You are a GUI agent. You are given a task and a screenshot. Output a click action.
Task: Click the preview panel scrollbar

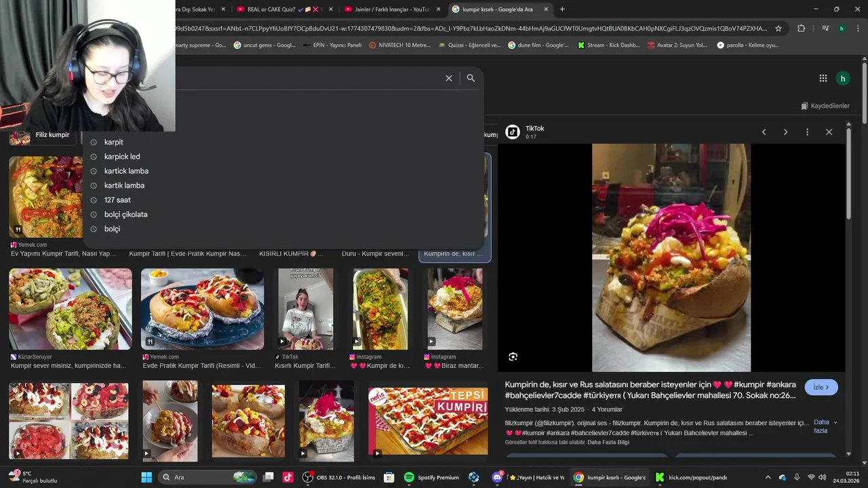848,173
